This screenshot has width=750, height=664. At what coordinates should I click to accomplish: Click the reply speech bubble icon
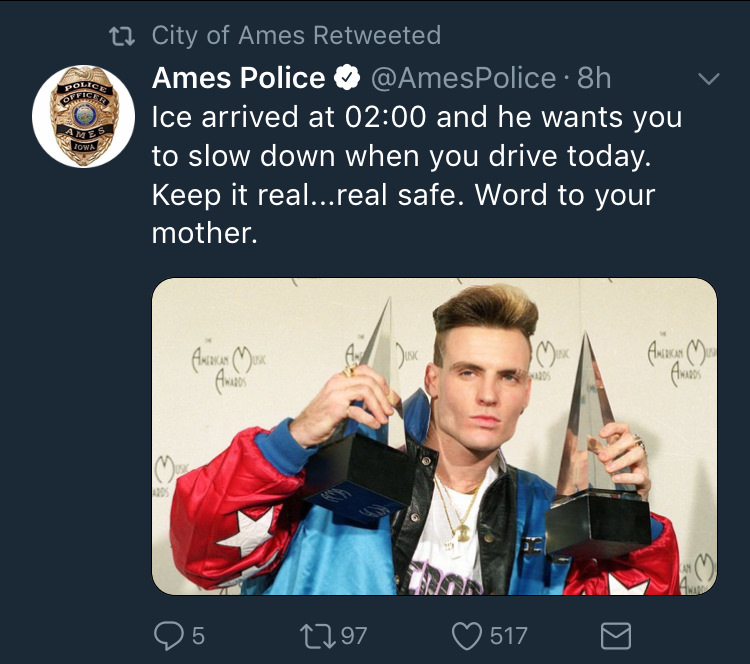coord(167,634)
